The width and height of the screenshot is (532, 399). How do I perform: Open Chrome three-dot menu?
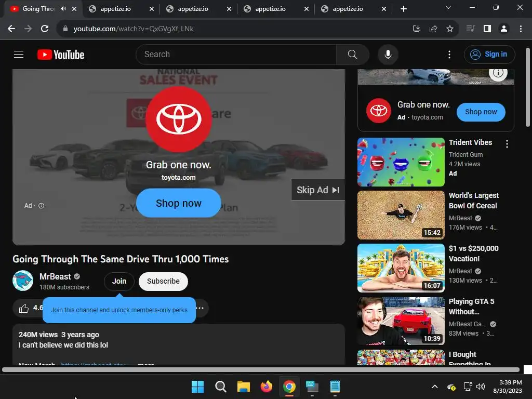click(521, 29)
